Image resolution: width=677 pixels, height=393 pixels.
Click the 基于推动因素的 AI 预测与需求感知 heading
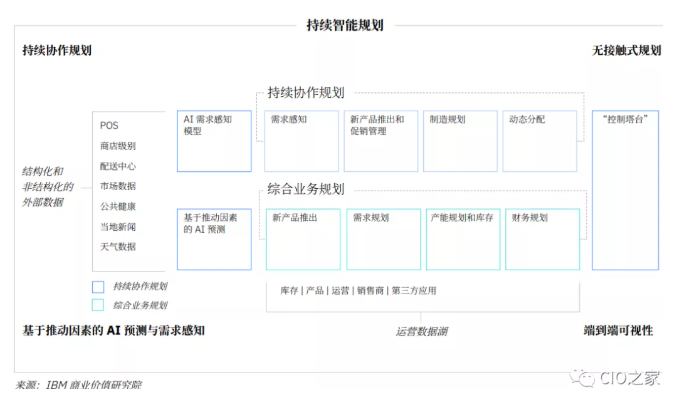114,331
